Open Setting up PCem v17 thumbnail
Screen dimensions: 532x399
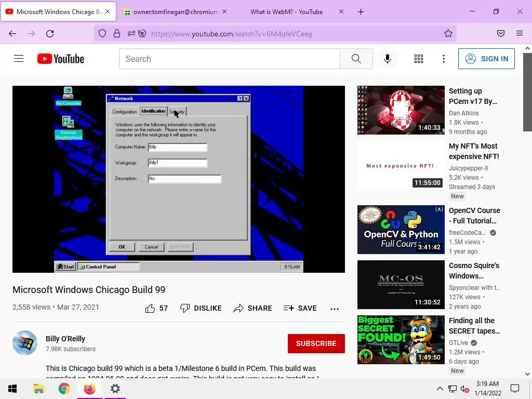pyautogui.click(x=401, y=110)
